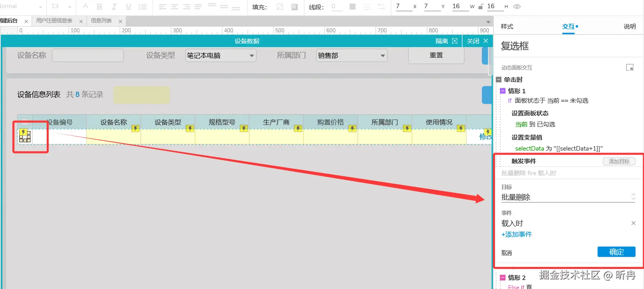Apply bullet list formatting
The width and height of the screenshot is (644, 289).
click(142, 7)
